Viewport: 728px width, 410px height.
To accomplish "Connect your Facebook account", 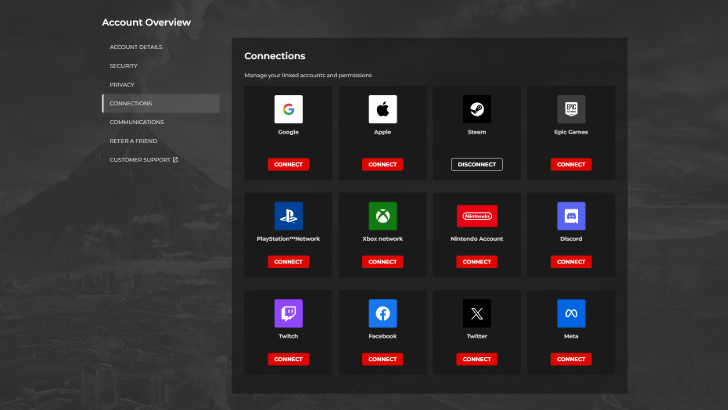I will coord(383,359).
